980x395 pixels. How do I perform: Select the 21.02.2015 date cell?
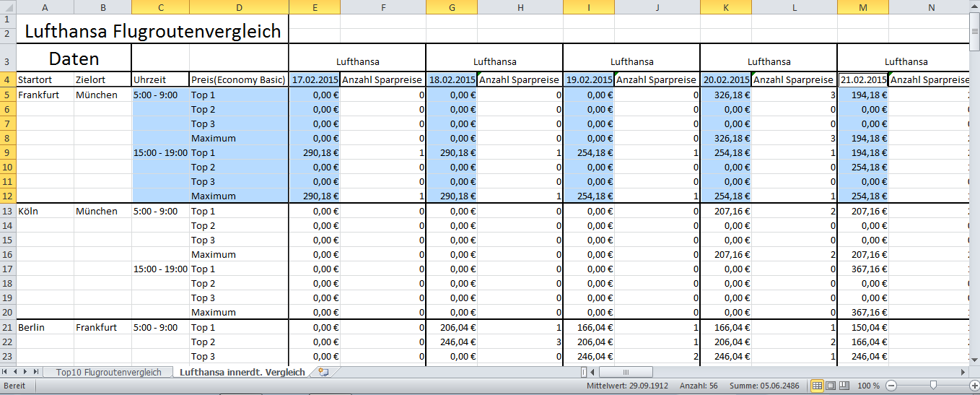863,80
